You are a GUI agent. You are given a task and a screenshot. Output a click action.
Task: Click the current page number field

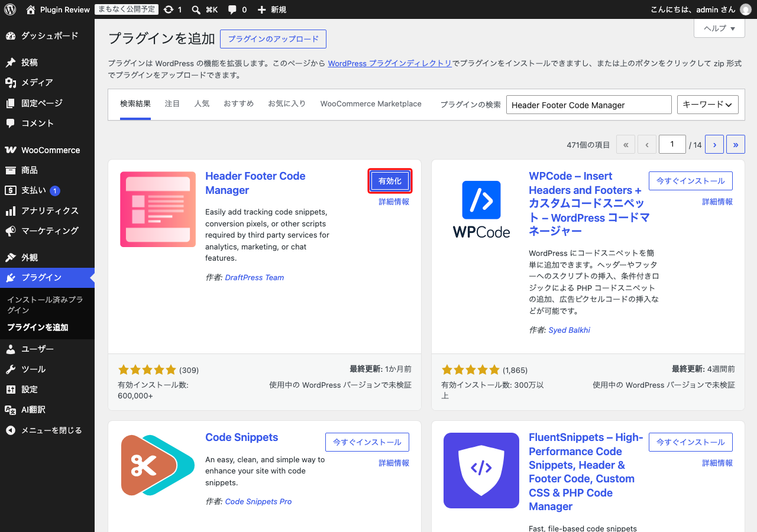pos(672,144)
